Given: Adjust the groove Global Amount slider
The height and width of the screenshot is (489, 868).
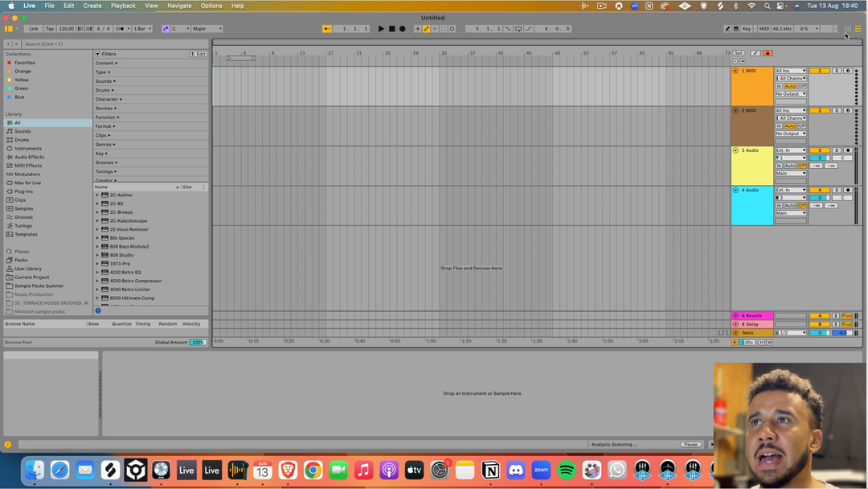Looking at the screenshot, I should [197, 343].
